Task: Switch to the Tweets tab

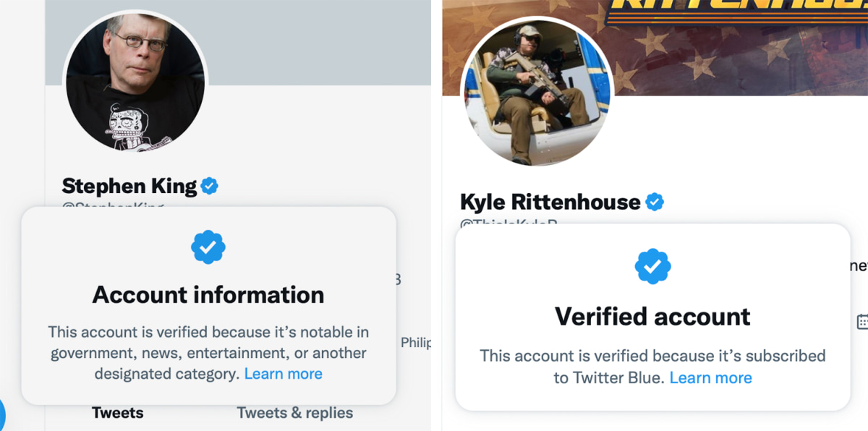Action: (x=118, y=413)
